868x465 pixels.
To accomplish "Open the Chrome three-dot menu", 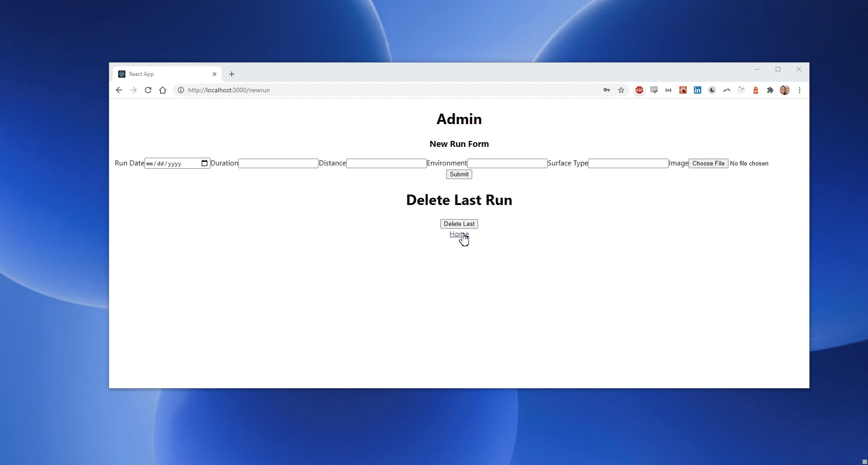I will point(799,90).
